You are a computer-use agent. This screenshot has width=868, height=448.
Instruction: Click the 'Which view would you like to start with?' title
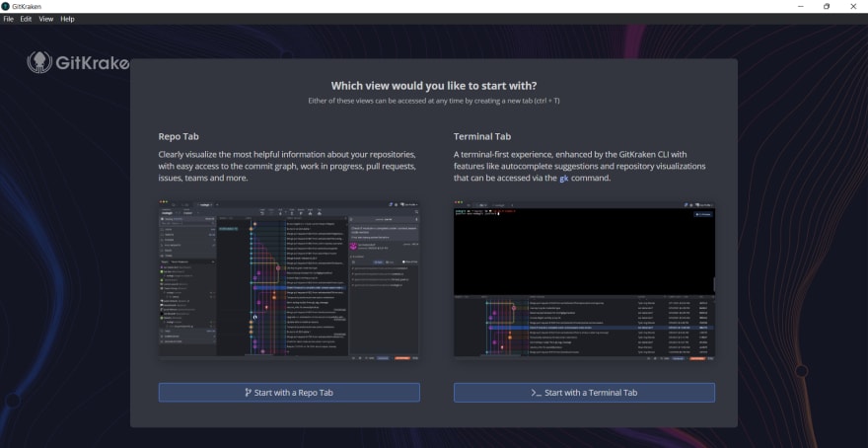pyautogui.click(x=434, y=86)
